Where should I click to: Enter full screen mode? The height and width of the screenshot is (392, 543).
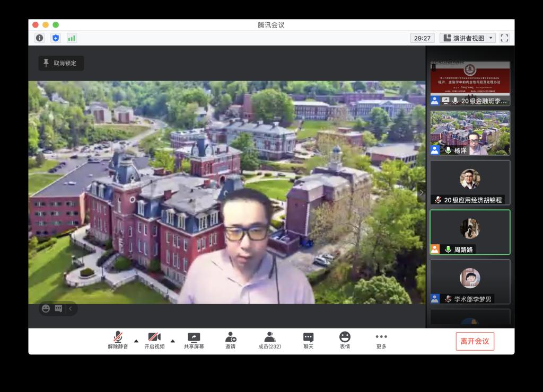click(x=504, y=38)
